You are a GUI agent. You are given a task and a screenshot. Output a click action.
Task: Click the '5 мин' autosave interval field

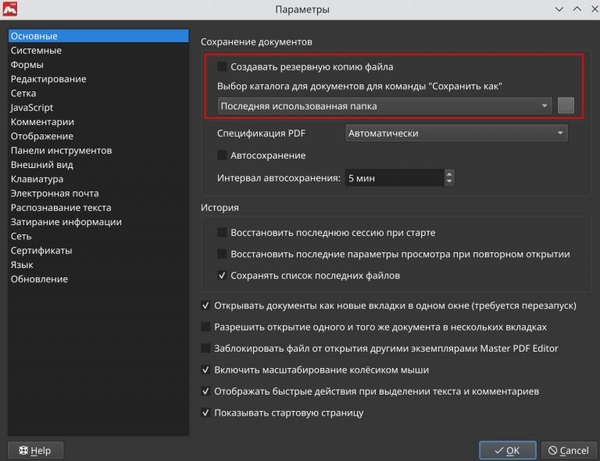(x=395, y=178)
